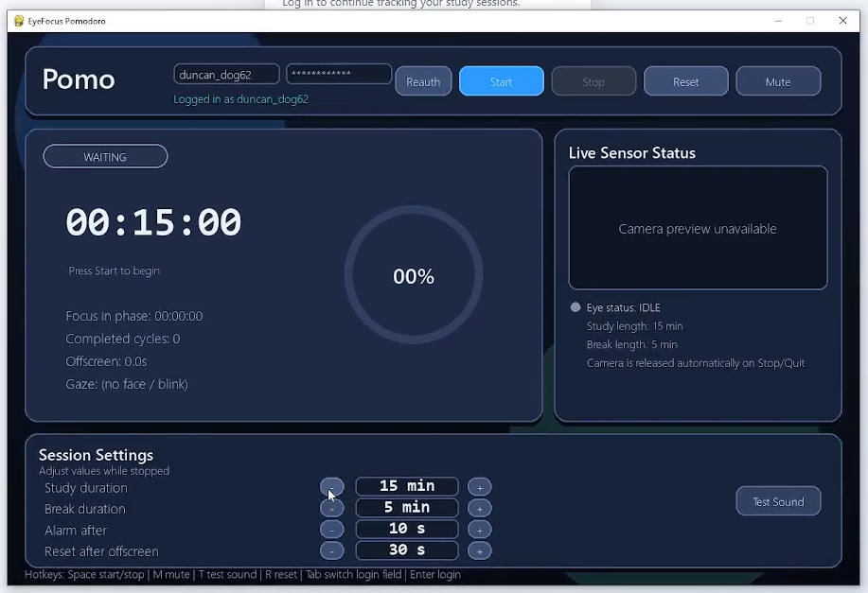Decrease Alarm after value
868x593 pixels.
(332, 530)
